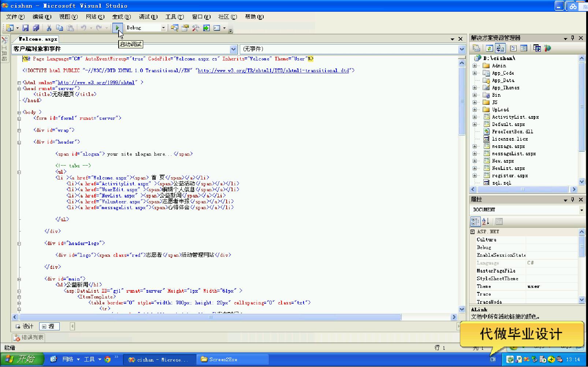Click the Screen2Exe taskbar button
588x367 pixels.
232,360
